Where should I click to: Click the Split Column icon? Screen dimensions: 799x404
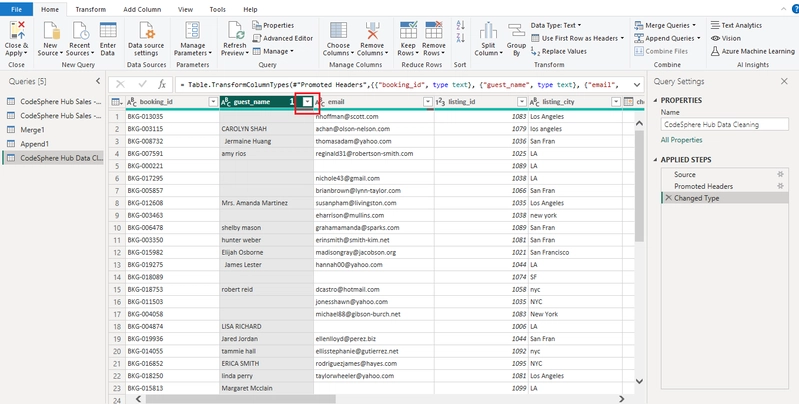[488, 31]
